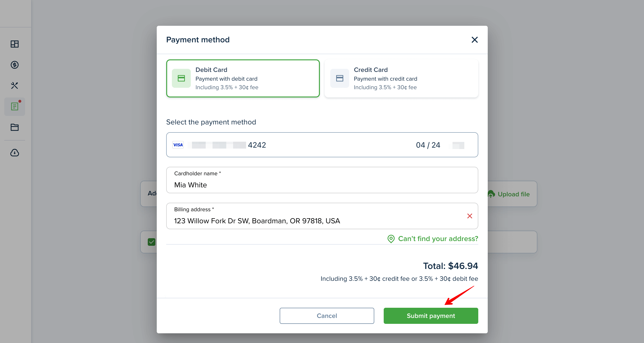The image size is (644, 343).
Task: Click the Billing address input field
Action: (x=322, y=216)
